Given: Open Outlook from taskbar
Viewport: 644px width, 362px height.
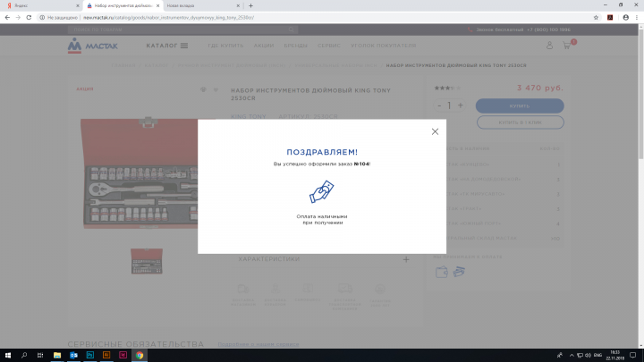Looking at the screenshot, I should (x=73, y=355).
